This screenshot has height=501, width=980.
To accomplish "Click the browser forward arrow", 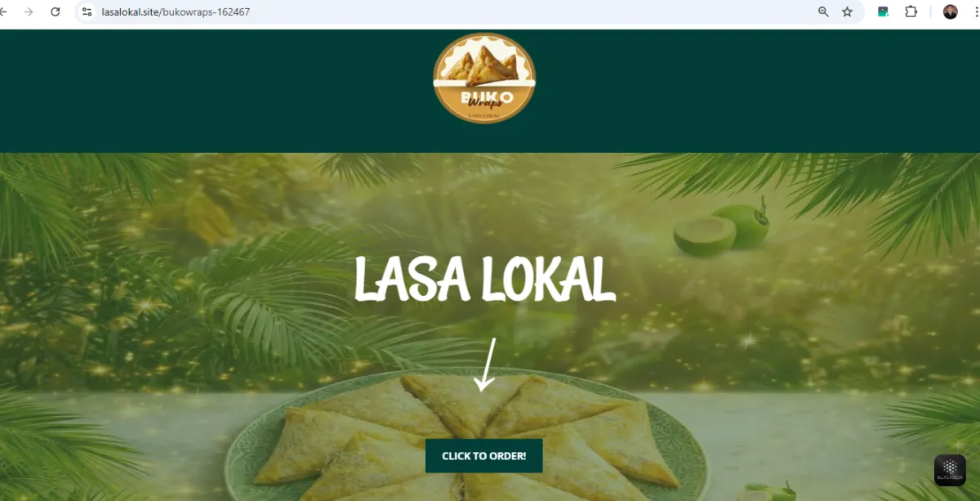I will click(29, 11).
